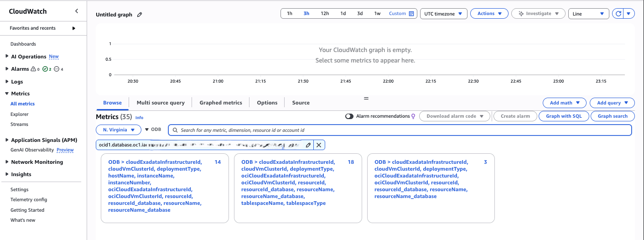Screen dimensions: 644x240
Task: Click the Graph with SQL button
Action: click(x=564, y=116)
